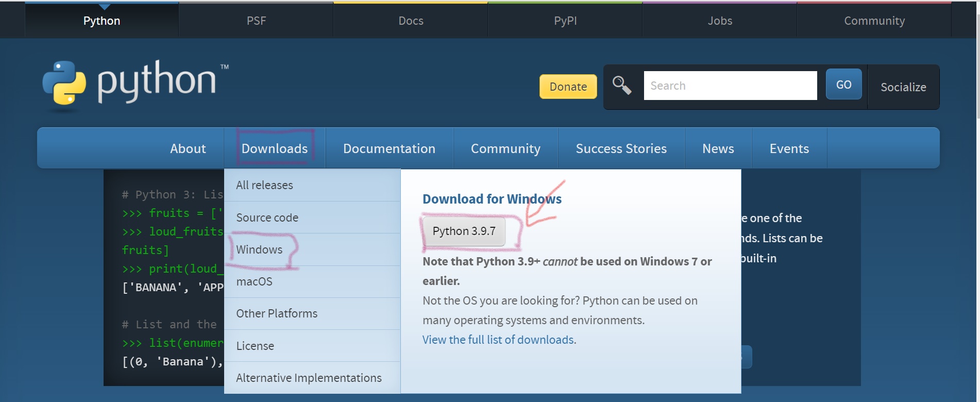This screenshot has width=980, height=402.
Task: Click the Donate button
Action: click(568, 87)
